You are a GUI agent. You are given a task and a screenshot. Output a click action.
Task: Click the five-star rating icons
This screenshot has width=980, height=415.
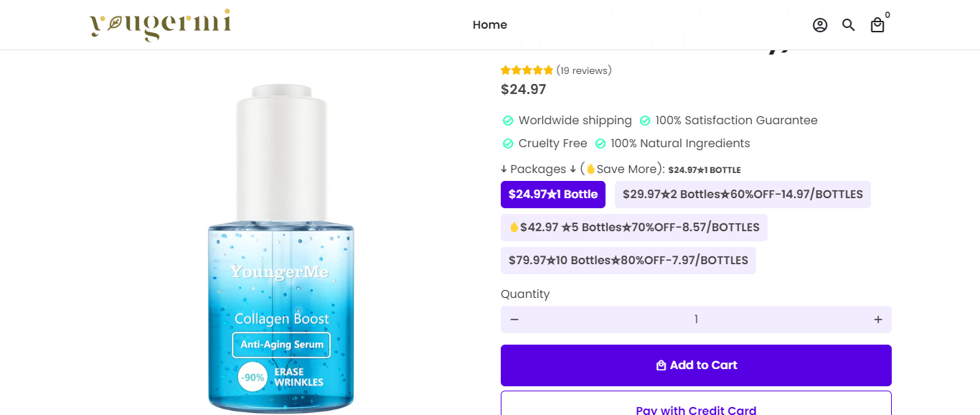point(527,70)
